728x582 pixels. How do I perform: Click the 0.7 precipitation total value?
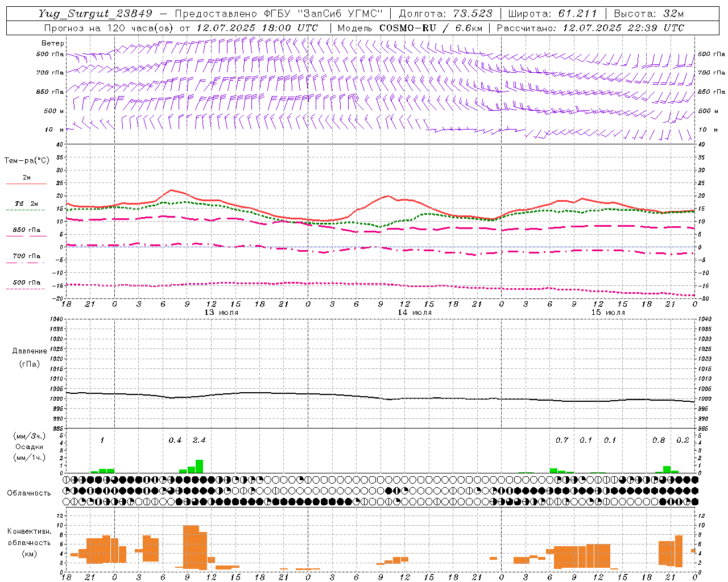coord(562,440)
